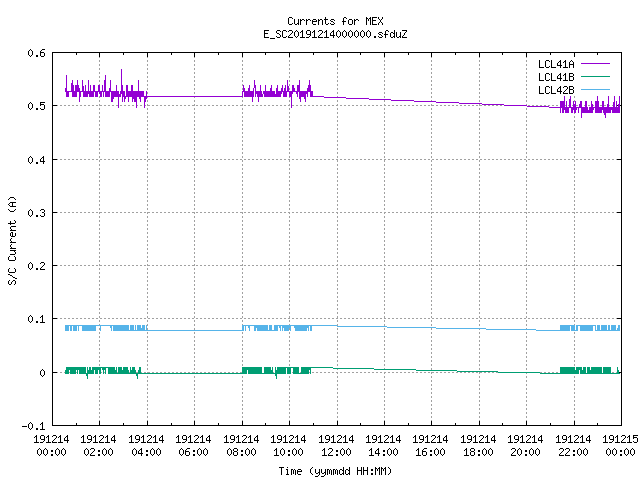The height and width of the screenshot is (480, 640).
Task: Click the 0.2 y-axis tick value
Action: coord(36,266)
